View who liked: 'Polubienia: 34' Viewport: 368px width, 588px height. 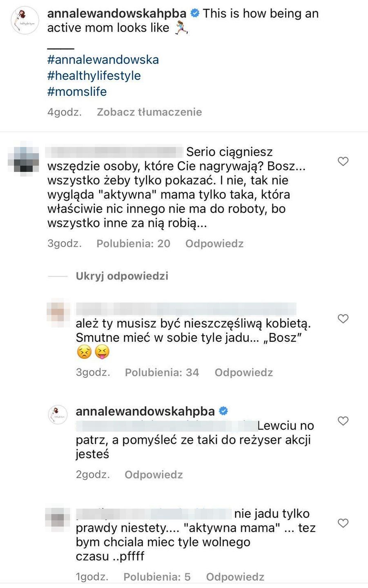(162, 372)
